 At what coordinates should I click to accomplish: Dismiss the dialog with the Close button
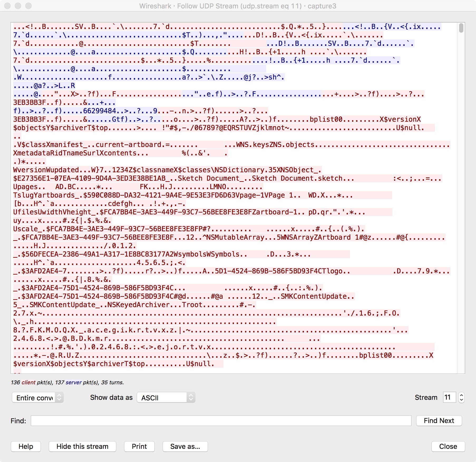(448, 446)
